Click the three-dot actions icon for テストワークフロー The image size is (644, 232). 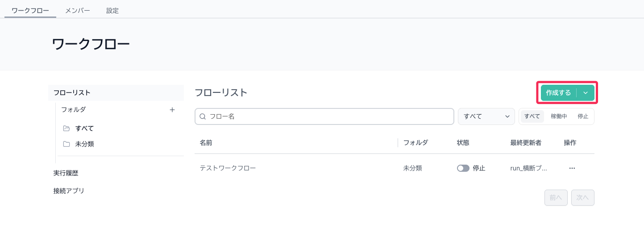pos(572,168)
